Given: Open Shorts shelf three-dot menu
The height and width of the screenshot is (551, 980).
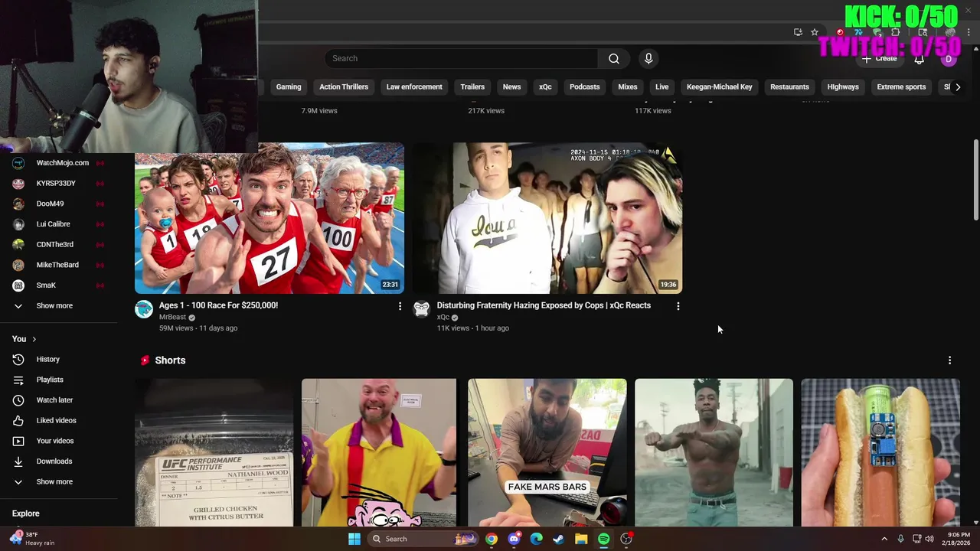Looking at the screenshot, I should [x=949, y=360].
